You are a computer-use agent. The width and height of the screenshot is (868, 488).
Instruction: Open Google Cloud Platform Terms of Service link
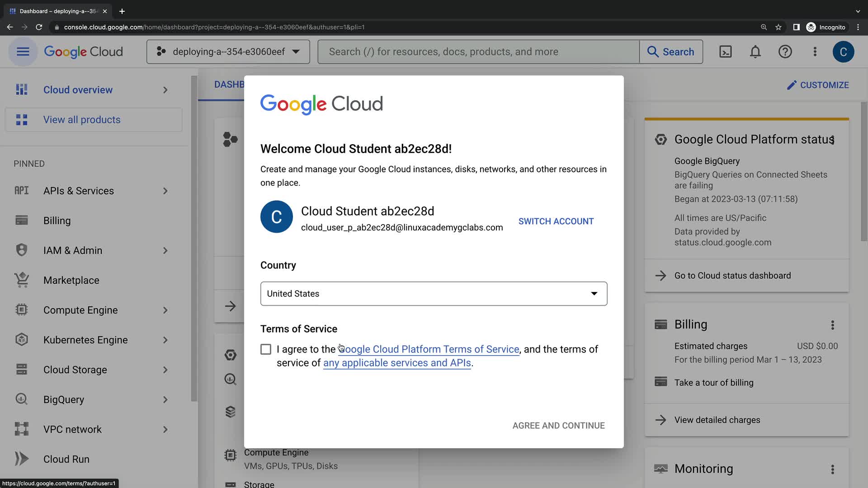coord(429,349)
